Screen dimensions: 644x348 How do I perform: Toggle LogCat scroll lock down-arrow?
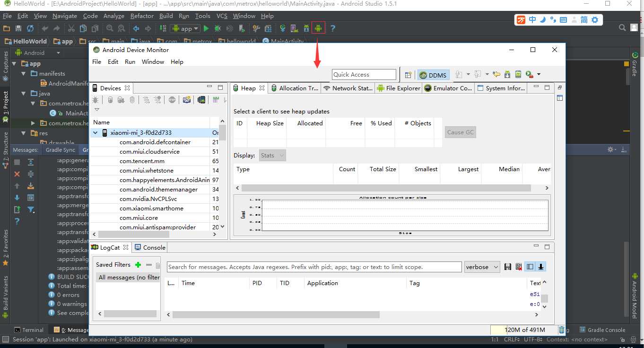[x=541, y=267]
